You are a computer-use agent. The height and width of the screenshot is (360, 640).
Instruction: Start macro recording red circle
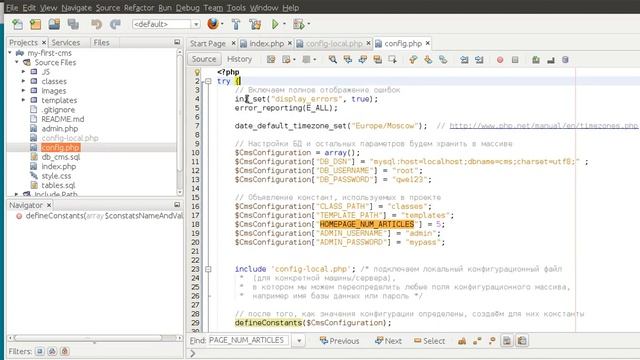[500, 60]
